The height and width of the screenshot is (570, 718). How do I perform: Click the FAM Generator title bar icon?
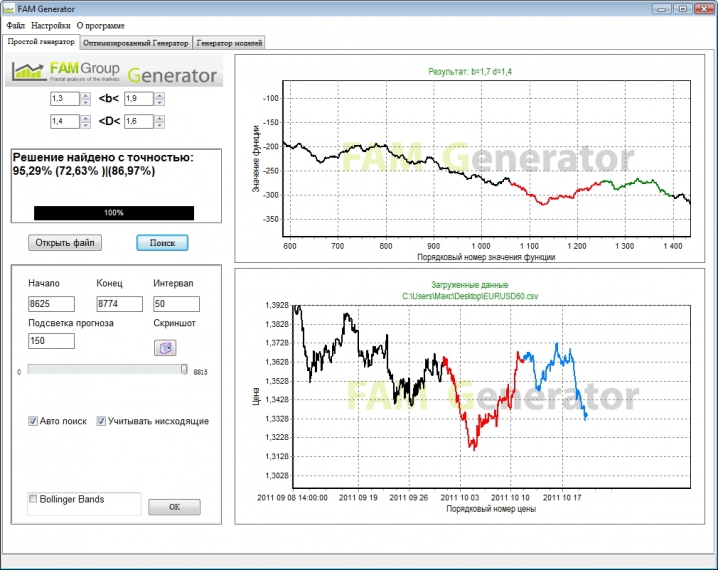pos(8,9)
